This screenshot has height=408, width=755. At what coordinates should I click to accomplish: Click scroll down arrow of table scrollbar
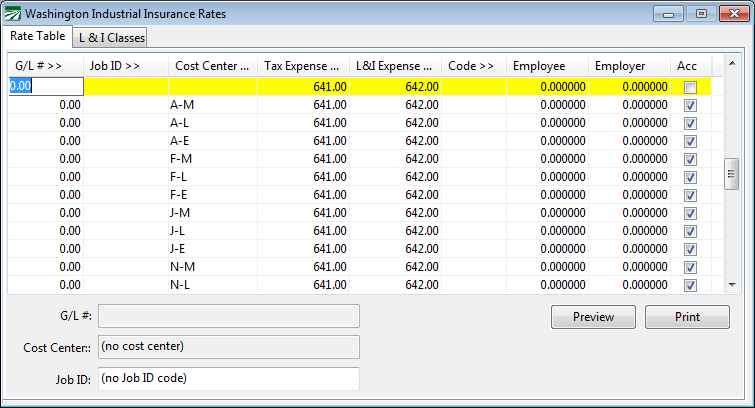point(732,285)
